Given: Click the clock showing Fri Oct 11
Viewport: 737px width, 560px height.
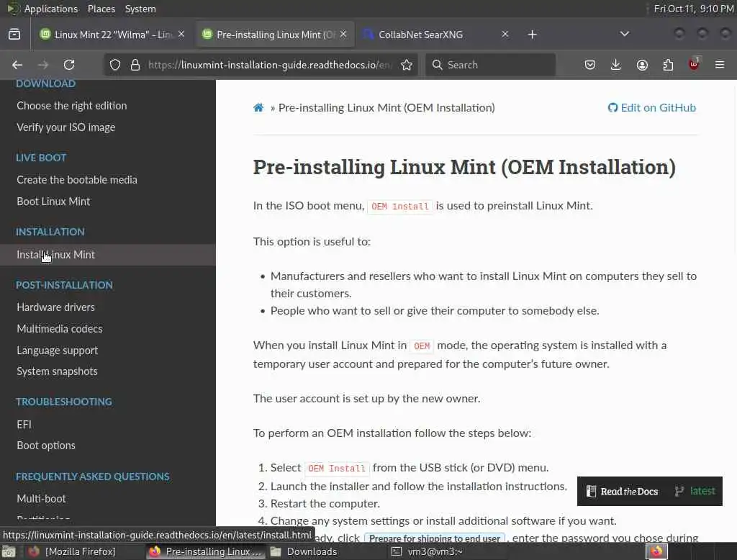Looking at the screenshot, I should click(694, 9).
